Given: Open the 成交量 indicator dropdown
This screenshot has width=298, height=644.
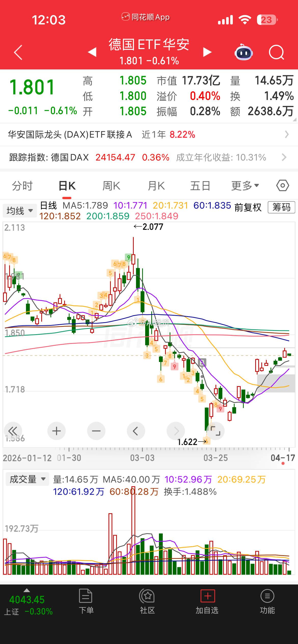Looking at the screenshot, I should tap(27, 479).
